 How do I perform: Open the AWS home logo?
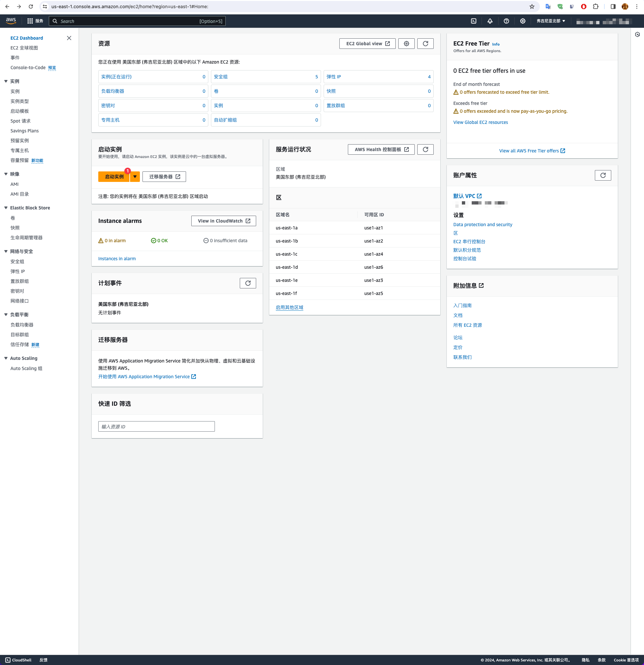click(x=11, y=21)
